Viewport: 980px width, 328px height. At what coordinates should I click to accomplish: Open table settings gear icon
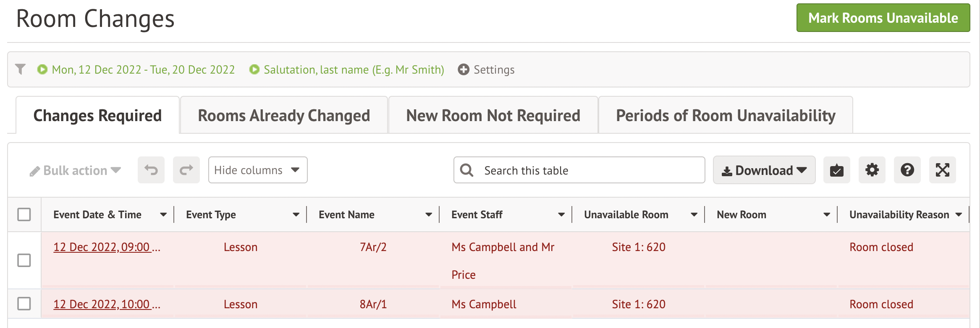(872, 170)
